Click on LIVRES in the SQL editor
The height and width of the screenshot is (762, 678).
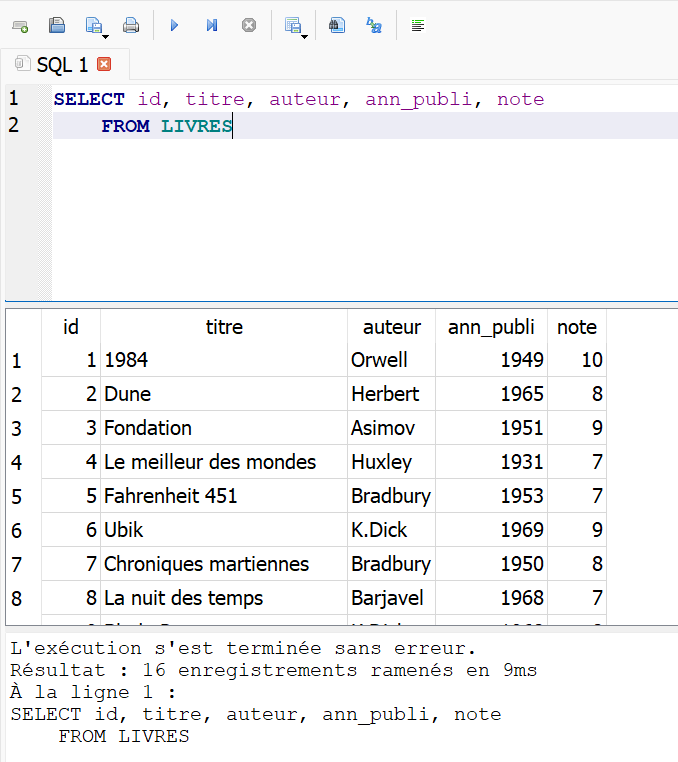coord(196,126)
